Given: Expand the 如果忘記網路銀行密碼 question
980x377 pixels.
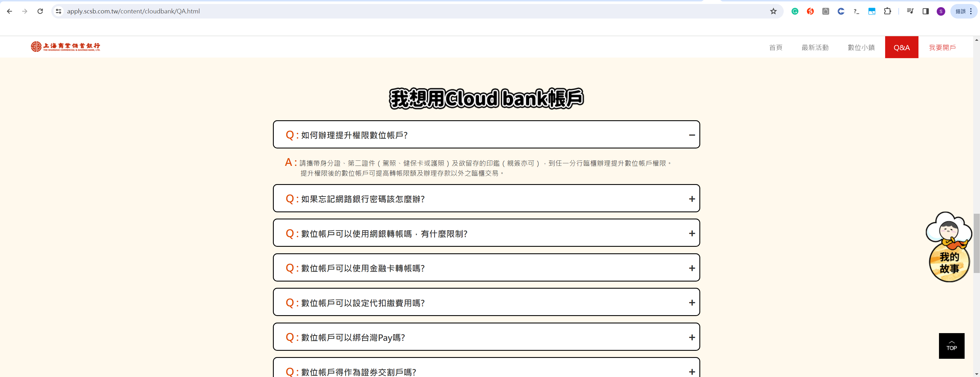Looking at the screenshot, I should pos(692,199).
